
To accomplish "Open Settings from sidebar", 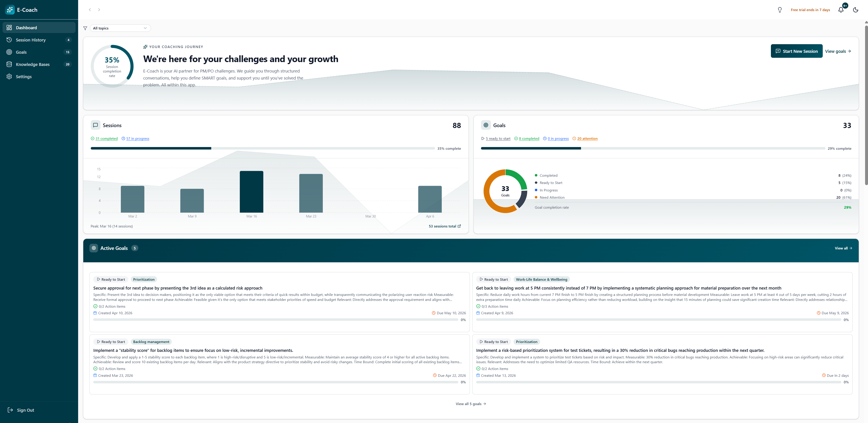I will point(24,77).
